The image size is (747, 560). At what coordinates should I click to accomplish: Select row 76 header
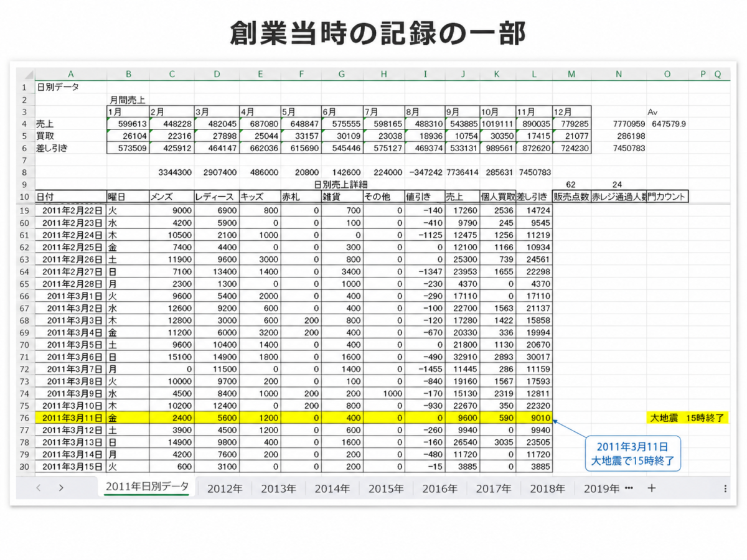tap(24, 418)
